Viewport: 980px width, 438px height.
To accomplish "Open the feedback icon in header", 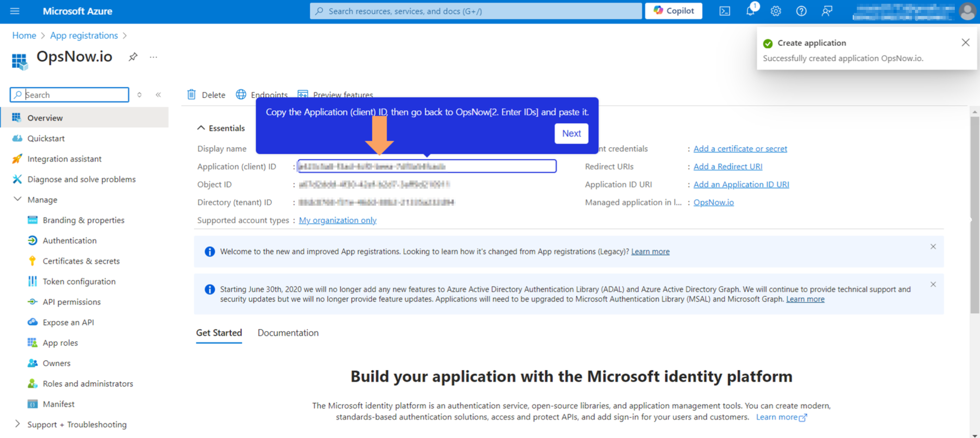I will click(x=827, y=11).
